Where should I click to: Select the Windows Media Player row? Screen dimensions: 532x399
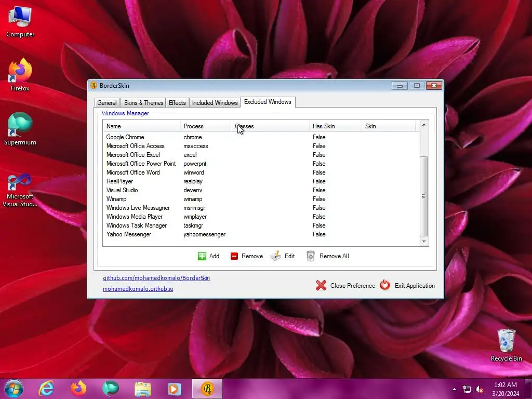261,217
